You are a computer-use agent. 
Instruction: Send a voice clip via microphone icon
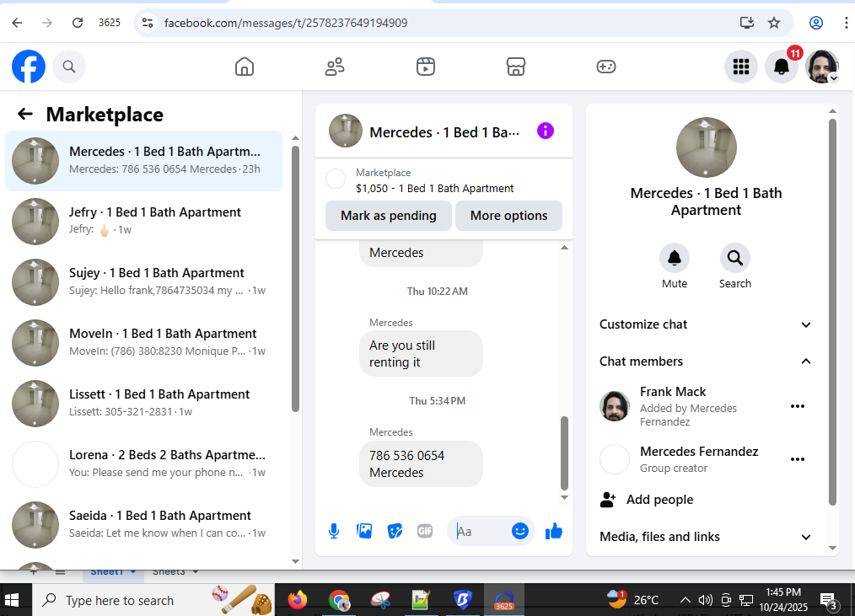[x=334, y=531]
